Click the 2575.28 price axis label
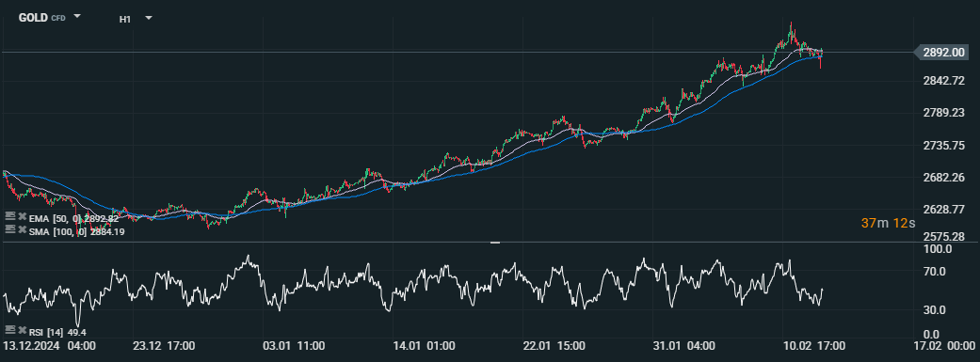Screen dimensions: 980x362 click(943, 237)
